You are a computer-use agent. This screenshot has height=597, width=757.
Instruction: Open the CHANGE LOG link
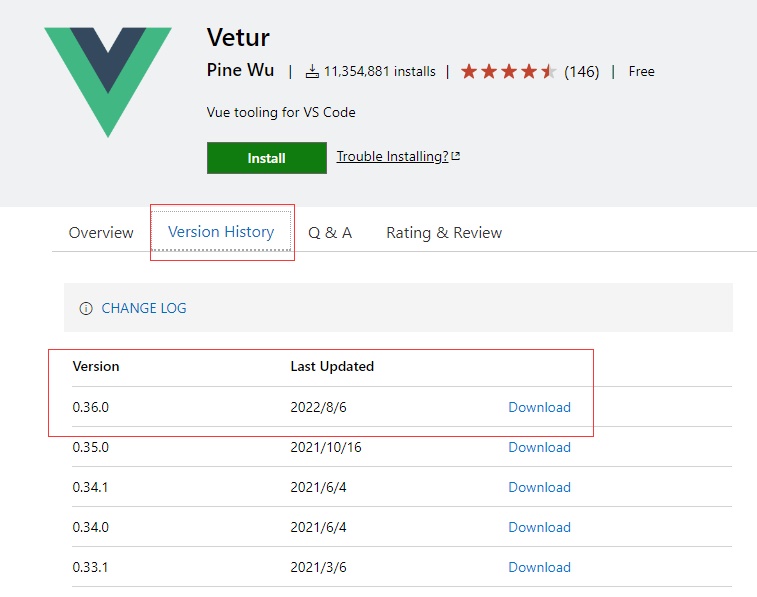click(x=144, y=309)
